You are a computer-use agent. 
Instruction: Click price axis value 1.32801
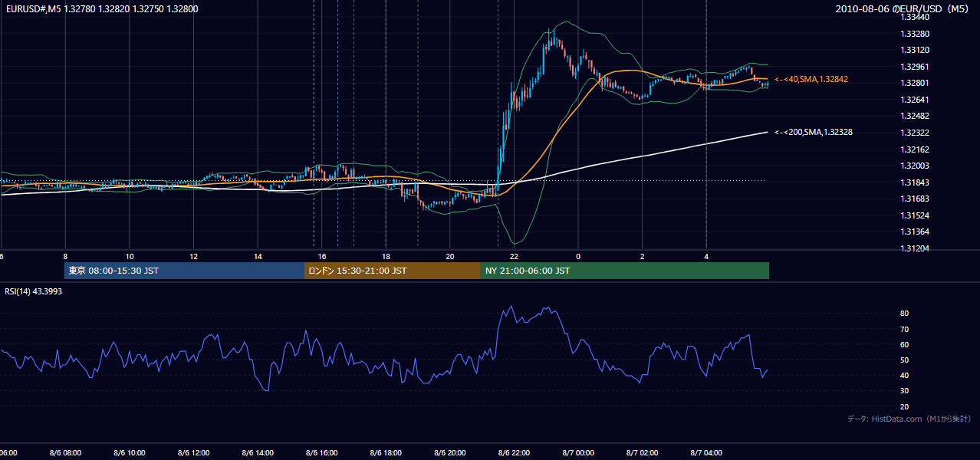coord(915,83)
